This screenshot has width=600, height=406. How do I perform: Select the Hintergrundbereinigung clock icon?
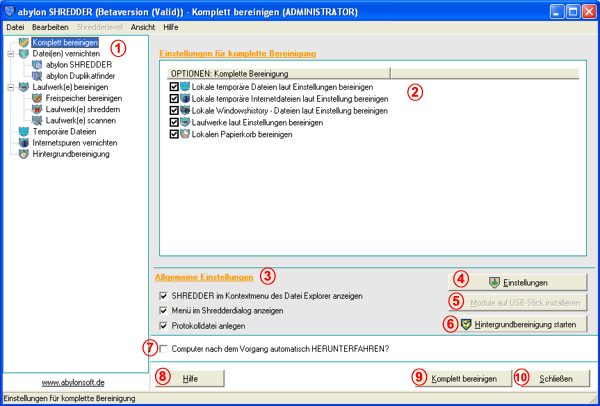(x=24, y=154)
